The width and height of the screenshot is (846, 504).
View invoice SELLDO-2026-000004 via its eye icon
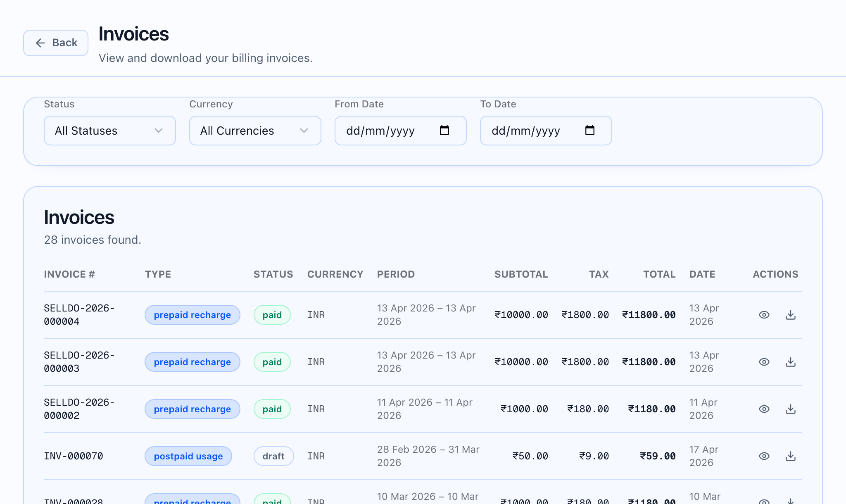[x=764, y=315]
